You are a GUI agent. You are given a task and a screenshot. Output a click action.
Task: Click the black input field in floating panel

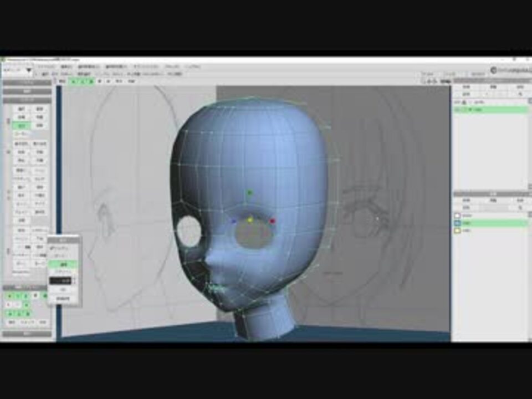coord(60,280)
